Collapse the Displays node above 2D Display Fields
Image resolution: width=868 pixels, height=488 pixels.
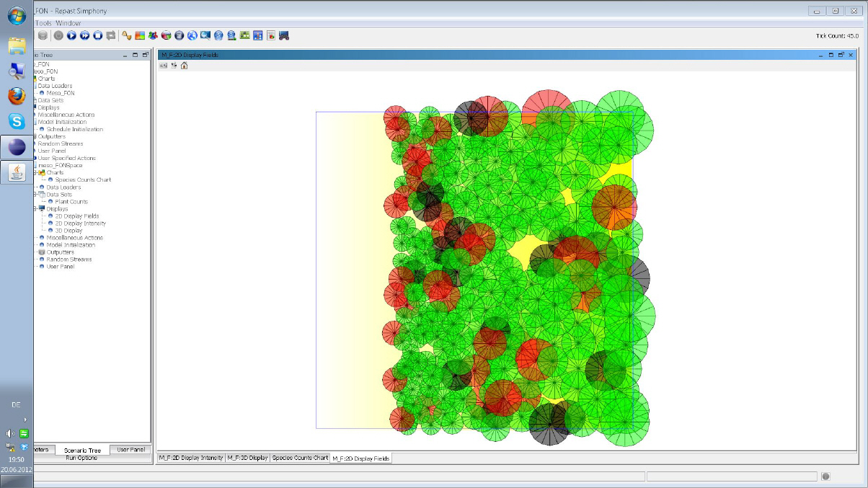(x=35, y=209)
